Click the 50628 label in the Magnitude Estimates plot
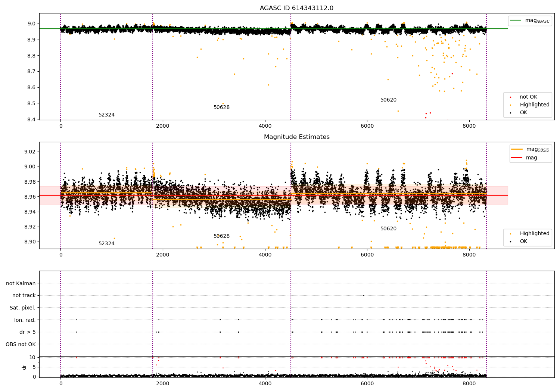 221,236
